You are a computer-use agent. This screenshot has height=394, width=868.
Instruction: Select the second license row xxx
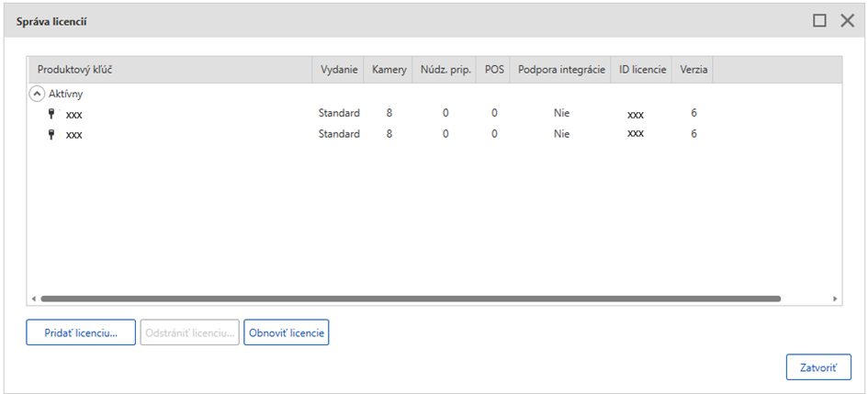[74, 134]
